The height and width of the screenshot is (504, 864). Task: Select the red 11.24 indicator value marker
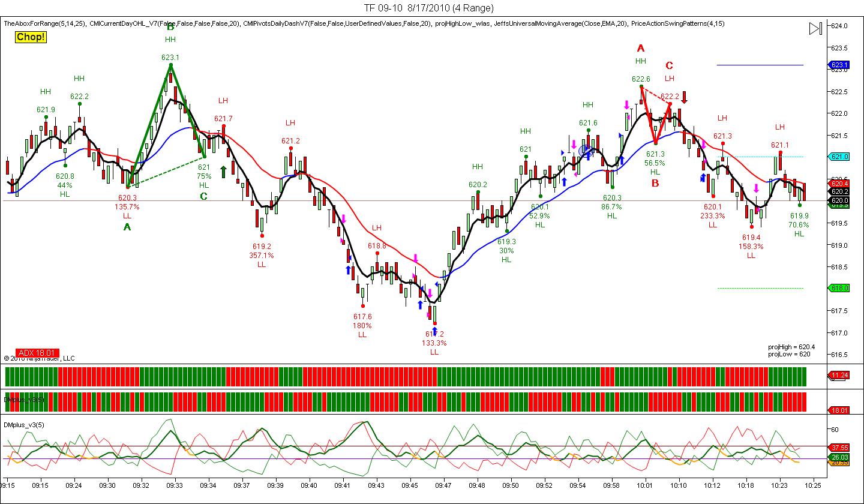tap(839, 376)
